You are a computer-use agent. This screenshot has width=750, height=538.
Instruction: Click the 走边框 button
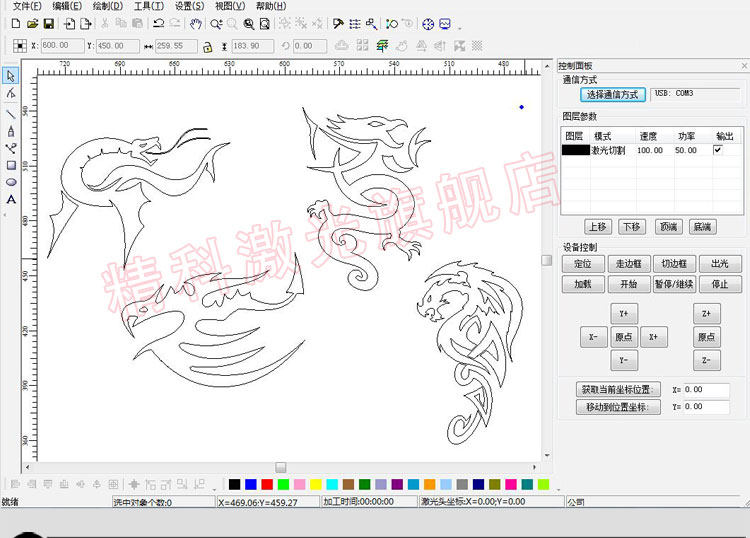629,264
